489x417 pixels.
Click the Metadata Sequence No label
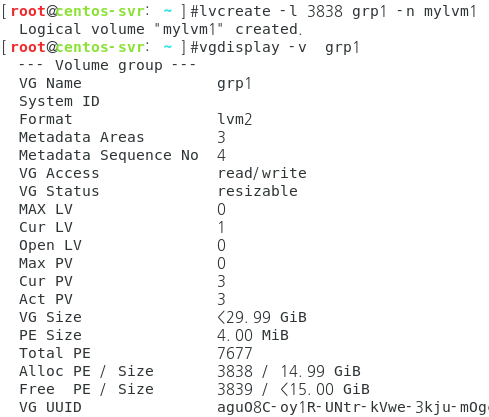pos(109,155)
